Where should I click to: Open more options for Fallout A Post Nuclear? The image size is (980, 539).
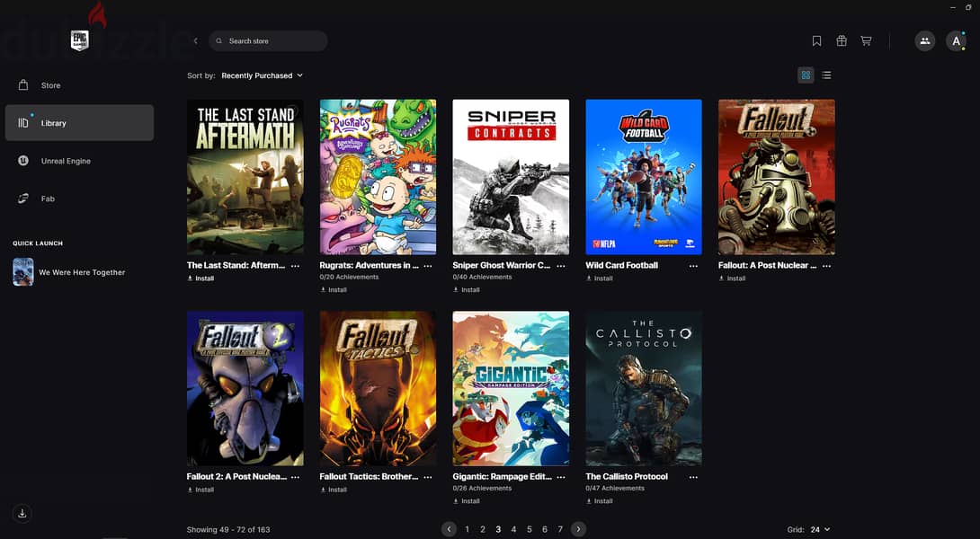827,265
